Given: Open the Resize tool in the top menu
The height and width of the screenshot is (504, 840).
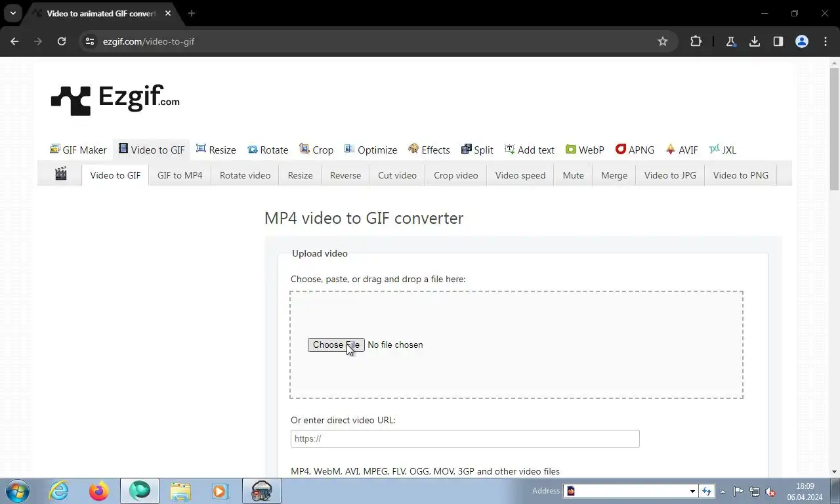Looking at the screenshot, I should (x=216, y=150).
